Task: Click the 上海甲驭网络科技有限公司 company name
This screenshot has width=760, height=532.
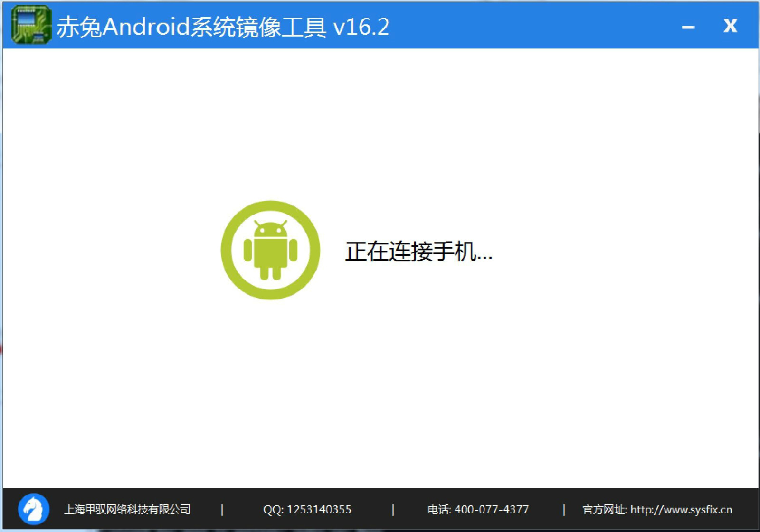Action: [127, 510]
